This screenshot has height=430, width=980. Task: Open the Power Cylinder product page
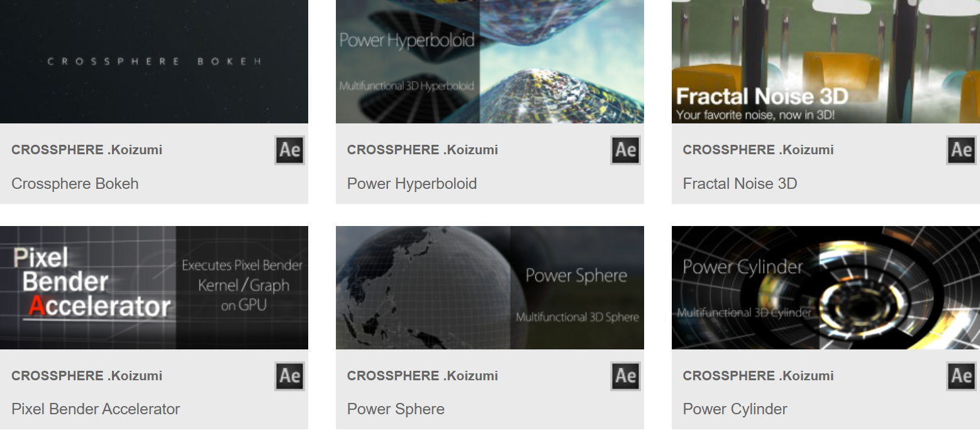[x=735, y=409]
